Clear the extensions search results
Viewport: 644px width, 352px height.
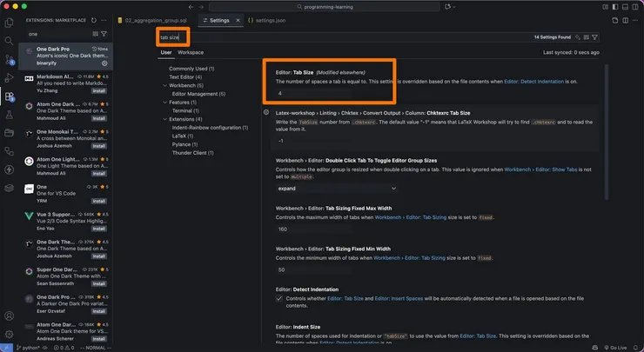(95, 34)
